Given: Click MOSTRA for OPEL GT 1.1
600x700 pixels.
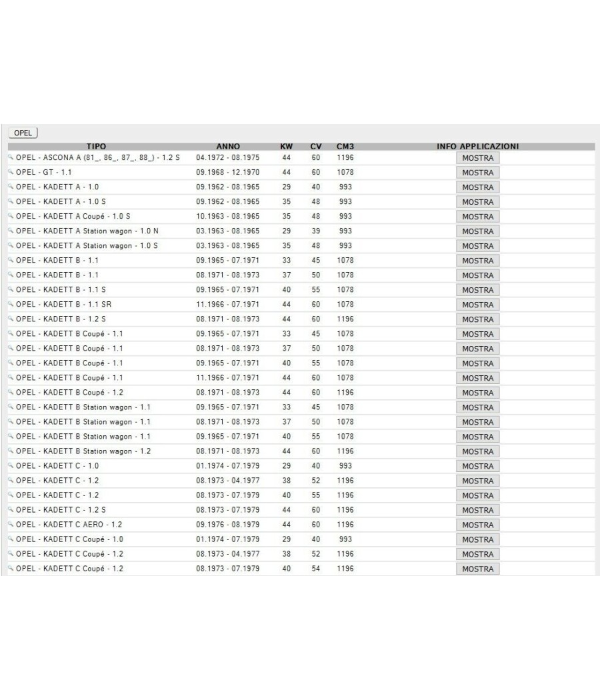Looking at the screenshot, I should [478, 173].
